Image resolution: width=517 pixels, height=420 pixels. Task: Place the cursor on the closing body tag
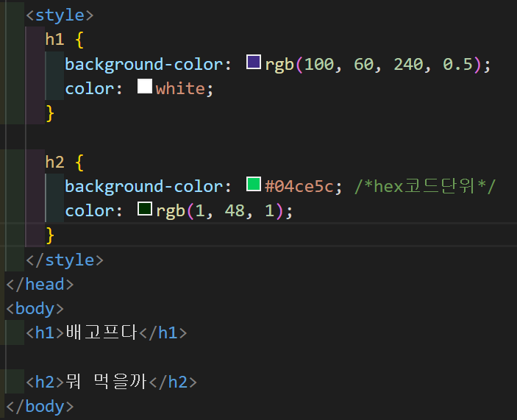tap(40, 407)
